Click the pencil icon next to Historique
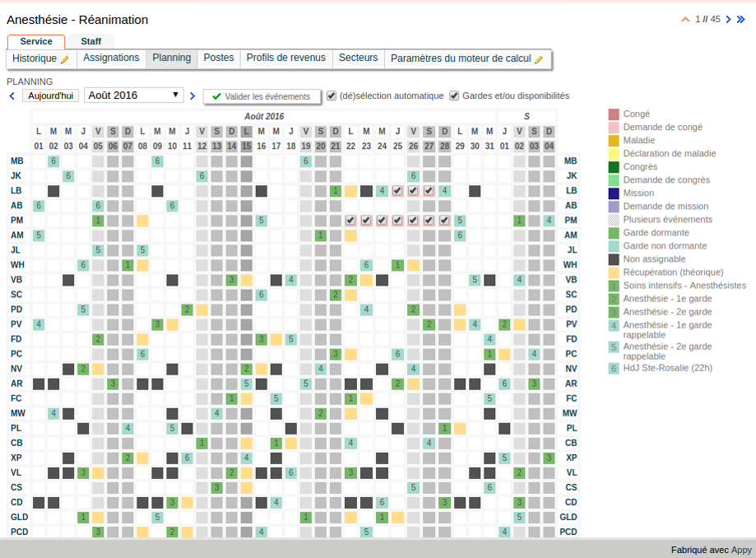The width and height of the screenshot is (756, 558). click(x=65, y=59)
